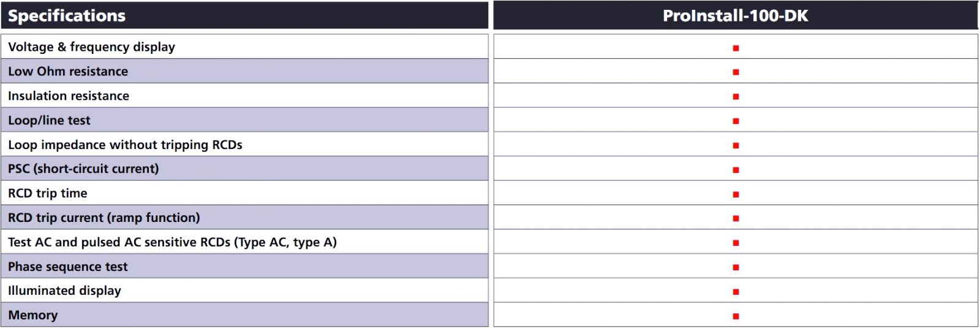
Task: Select the ProInstall-100-DK column header
Action: [x=735, y=16]
